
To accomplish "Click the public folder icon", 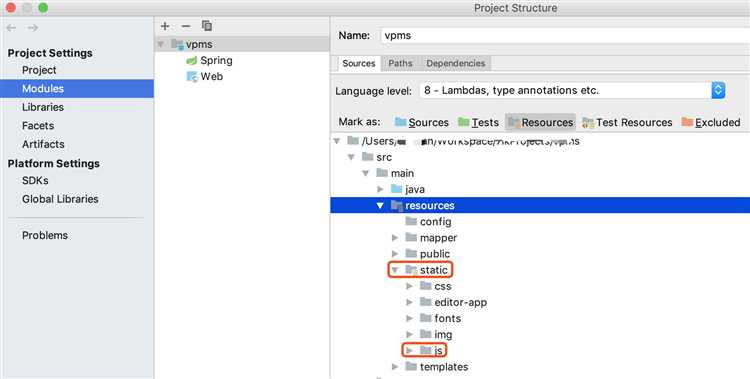I will click(x=411, y=253).
